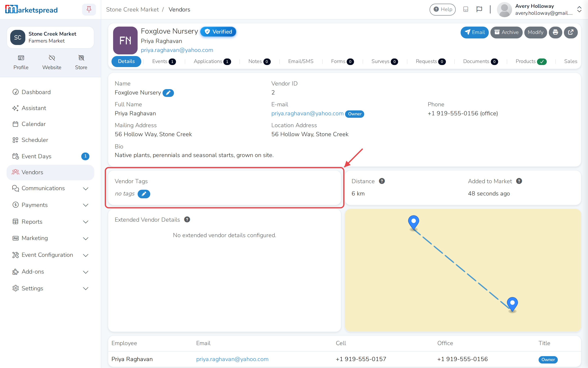Open vendor in external view icon
The width and height of the screenshot is (588, 368).
coord(570,32)
